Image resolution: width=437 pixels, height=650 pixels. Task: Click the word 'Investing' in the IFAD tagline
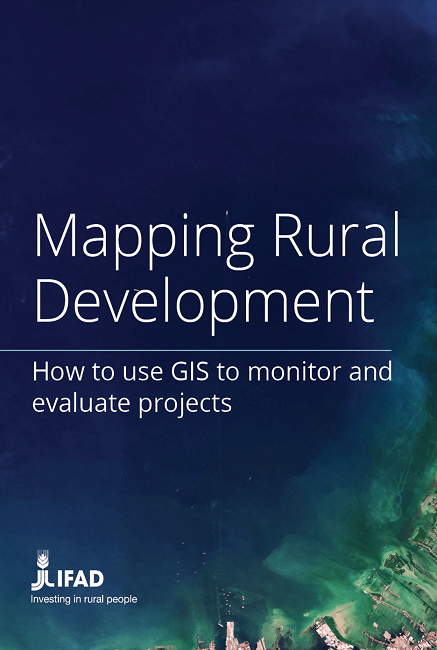pos(50,599)
